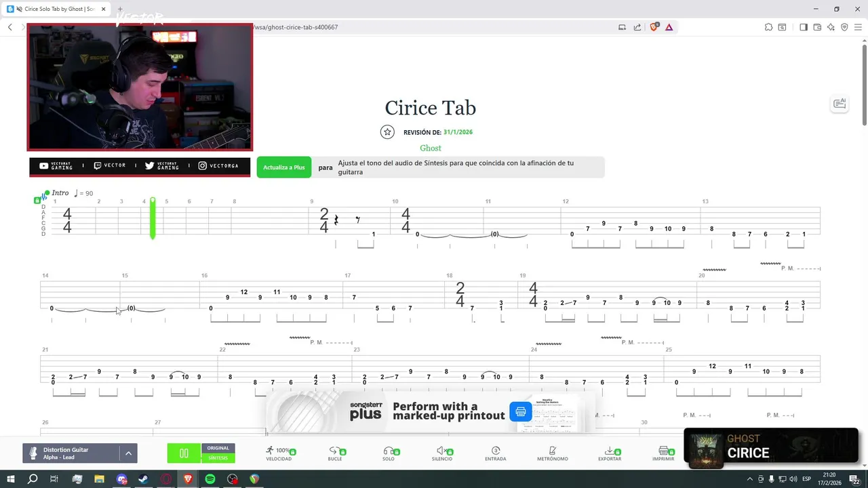Select SÍNTESIS audio source

coord(218,458)
